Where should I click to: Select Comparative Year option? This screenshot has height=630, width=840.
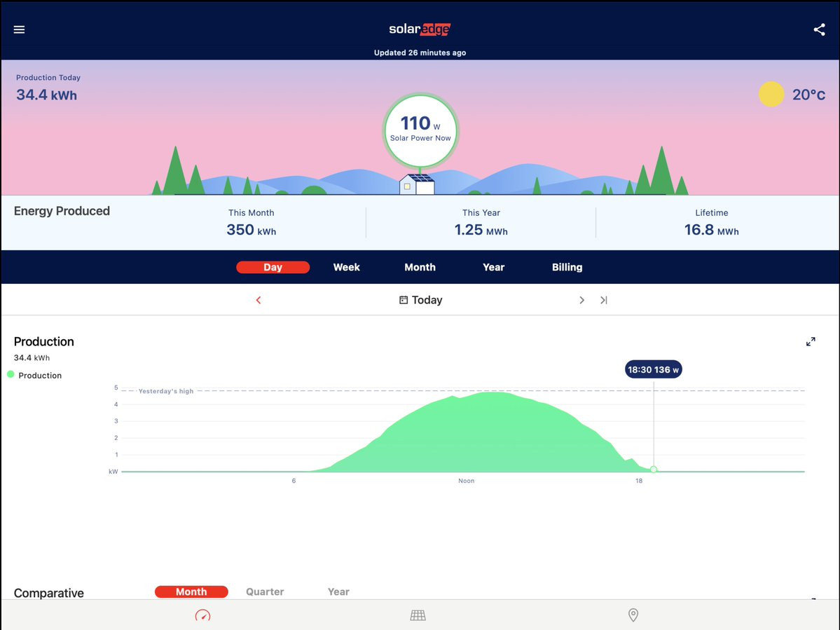point(338,592)
